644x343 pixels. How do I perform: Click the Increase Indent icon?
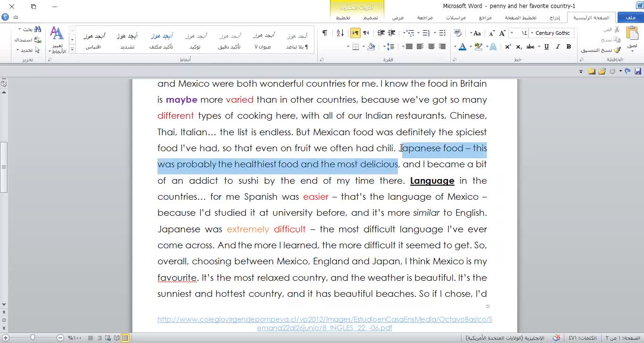tap(381, 33)
